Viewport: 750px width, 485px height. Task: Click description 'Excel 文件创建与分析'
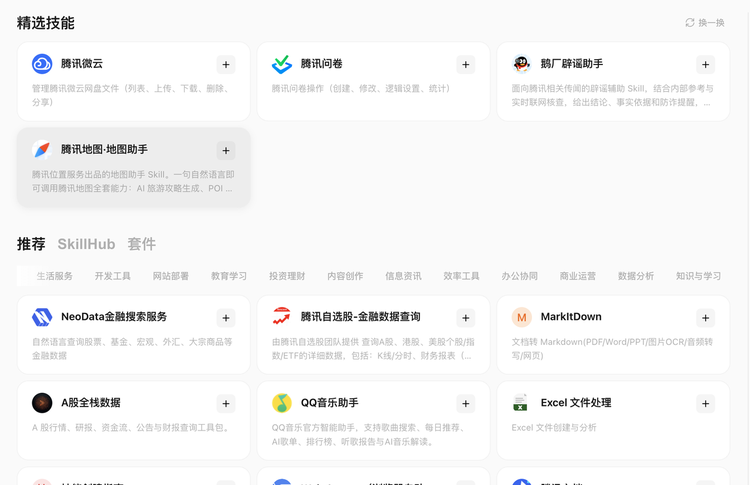[554, 428]
